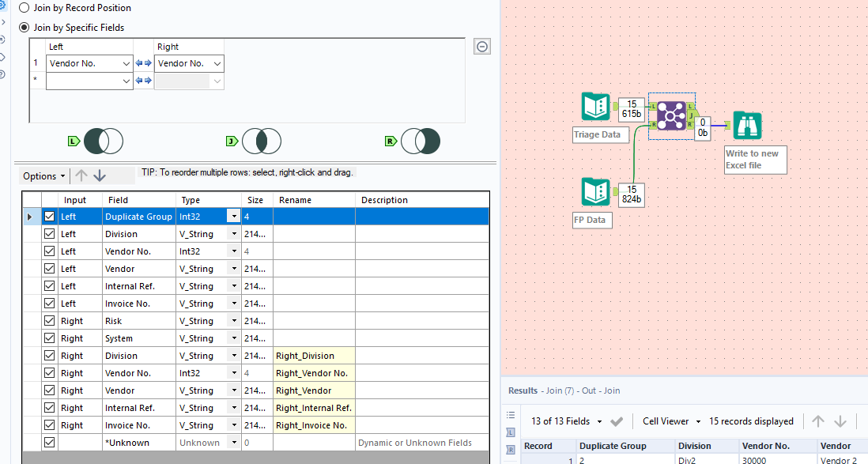This screenshot has height=464, width=868.
Task: Click the inner join Venn icon
Action: point(262,141)
